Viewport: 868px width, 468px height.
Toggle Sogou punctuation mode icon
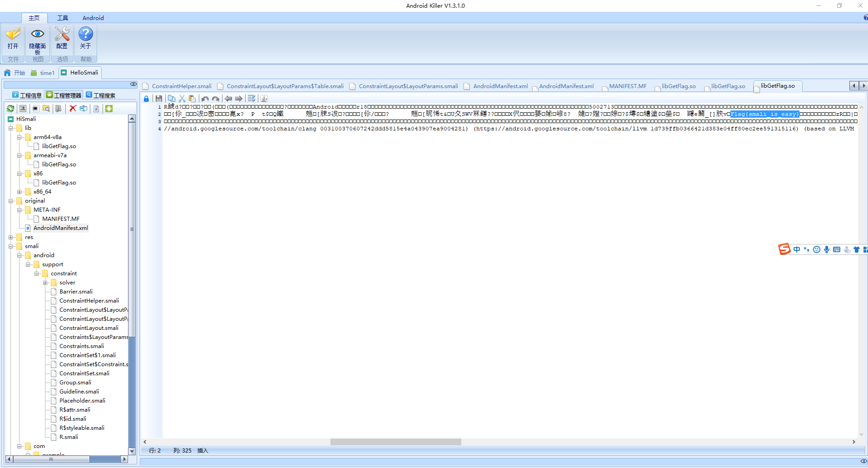pos(807,249)
